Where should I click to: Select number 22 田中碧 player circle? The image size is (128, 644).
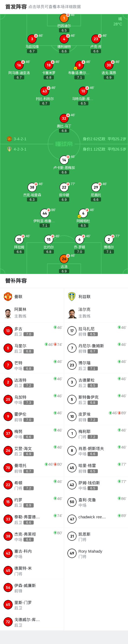tap(64, 187)
